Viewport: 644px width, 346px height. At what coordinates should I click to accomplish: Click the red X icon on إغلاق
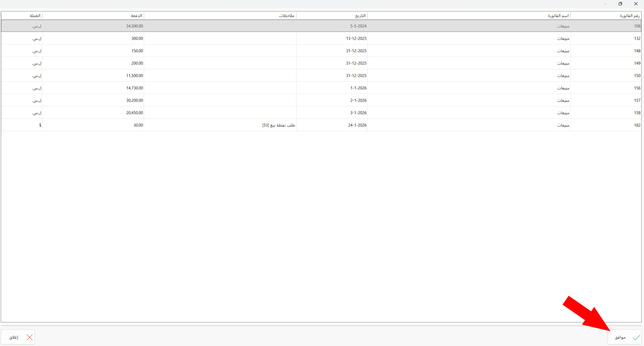click(30, 337)
